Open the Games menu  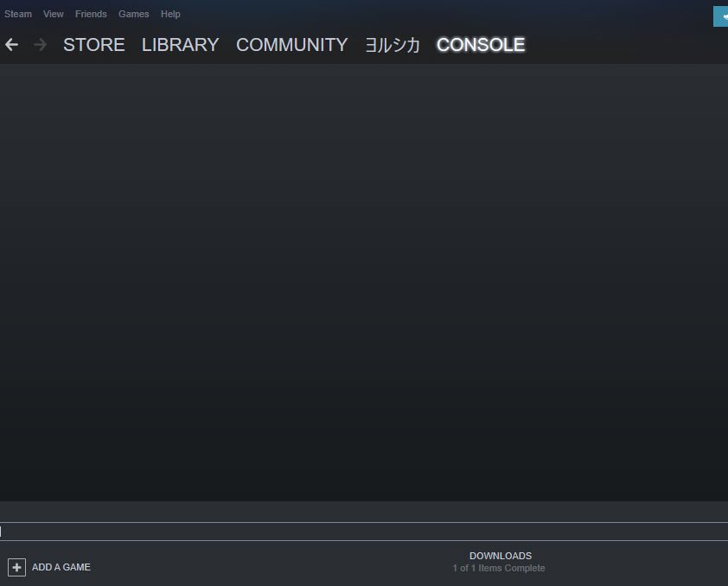click(x=133, y=14)
